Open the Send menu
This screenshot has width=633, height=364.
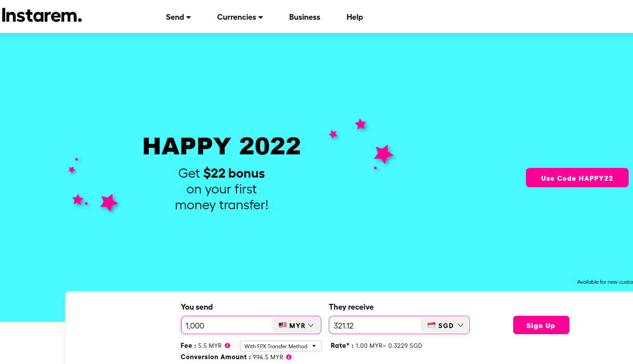coord(178,17)
